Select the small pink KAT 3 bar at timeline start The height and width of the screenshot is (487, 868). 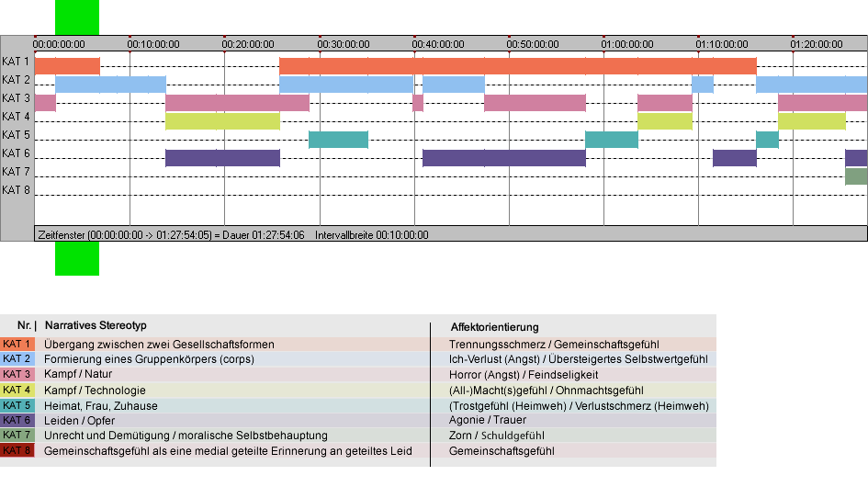coord(45,103)
